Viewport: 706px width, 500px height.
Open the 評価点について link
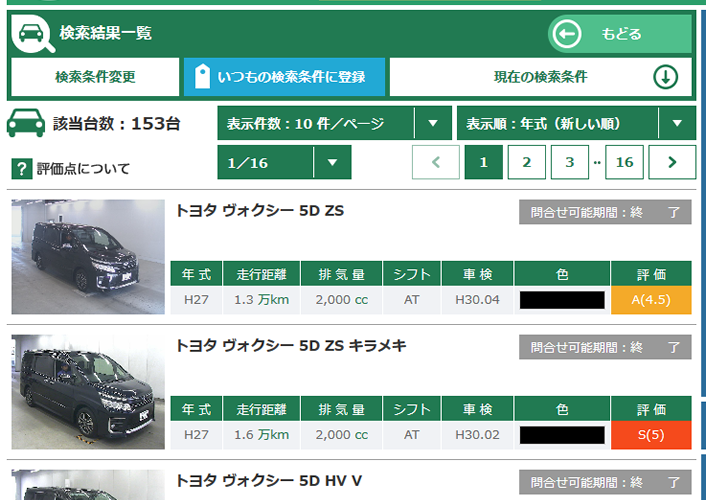point(83,169)
